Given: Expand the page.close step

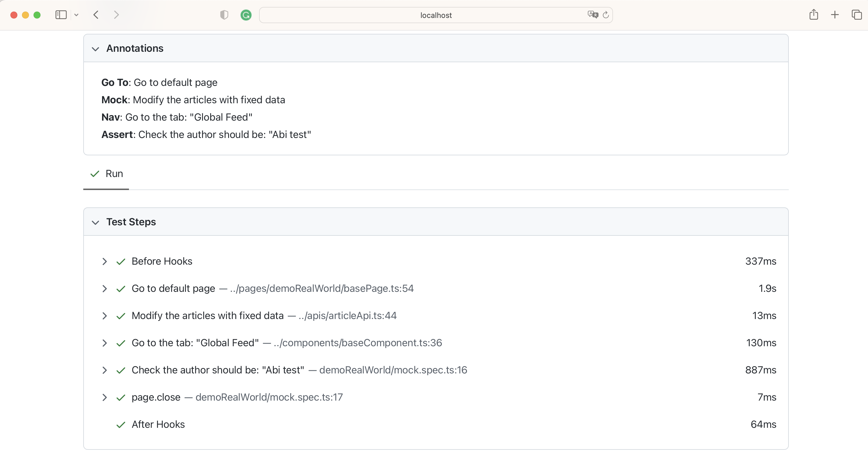Looking at the screenshot, I should pyautogui.click(x=104, y=398).
